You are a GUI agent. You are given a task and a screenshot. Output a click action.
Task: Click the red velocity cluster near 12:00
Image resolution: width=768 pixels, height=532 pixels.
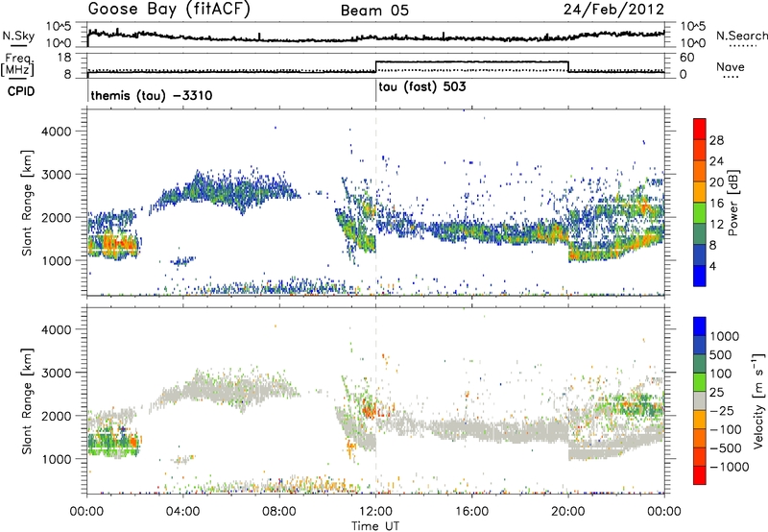coord(369,409)
